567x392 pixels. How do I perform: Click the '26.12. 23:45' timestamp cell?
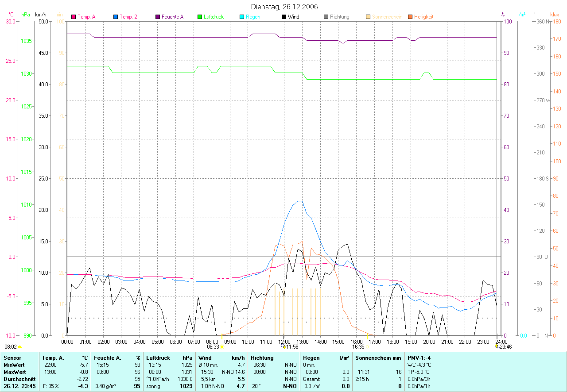19,386
